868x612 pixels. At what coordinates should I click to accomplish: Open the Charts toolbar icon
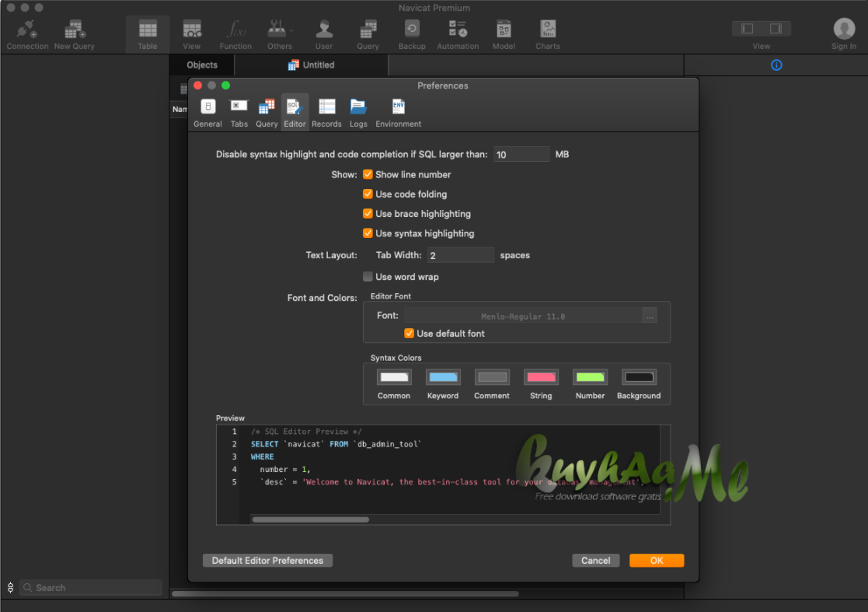[x=548, y=35]
